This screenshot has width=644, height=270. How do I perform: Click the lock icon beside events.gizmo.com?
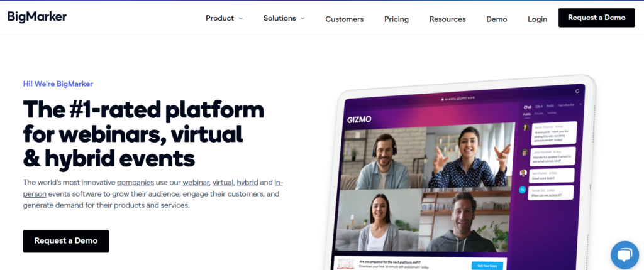tap(443, 99)
